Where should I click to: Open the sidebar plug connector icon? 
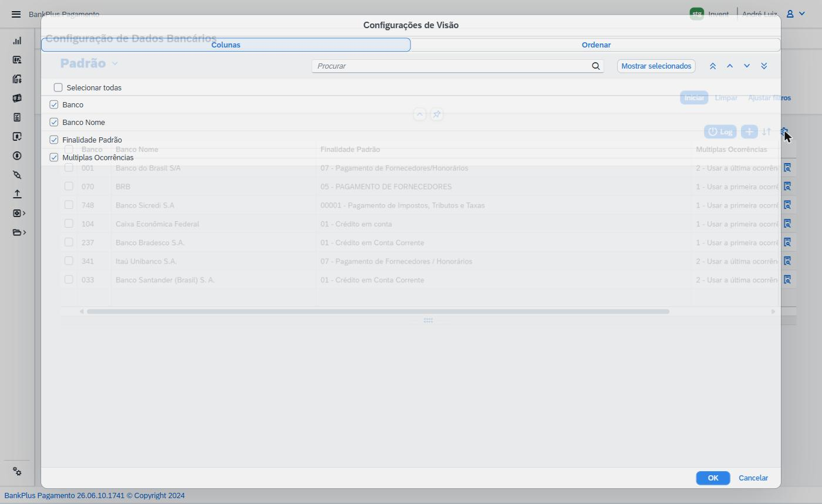click(17, 175)
